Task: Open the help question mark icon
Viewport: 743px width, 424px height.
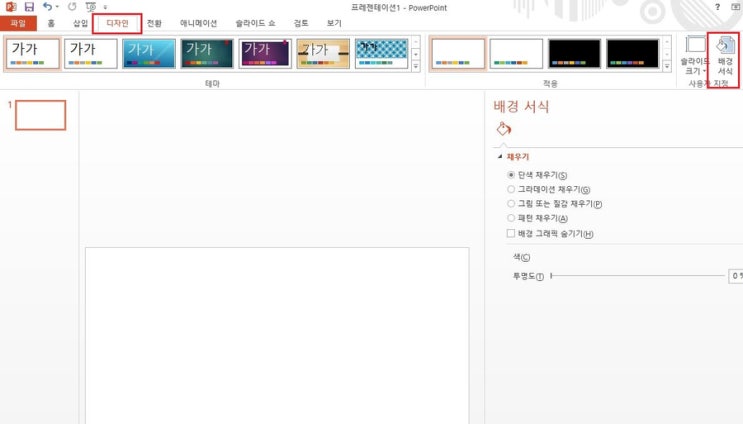Action: (717, 7)
